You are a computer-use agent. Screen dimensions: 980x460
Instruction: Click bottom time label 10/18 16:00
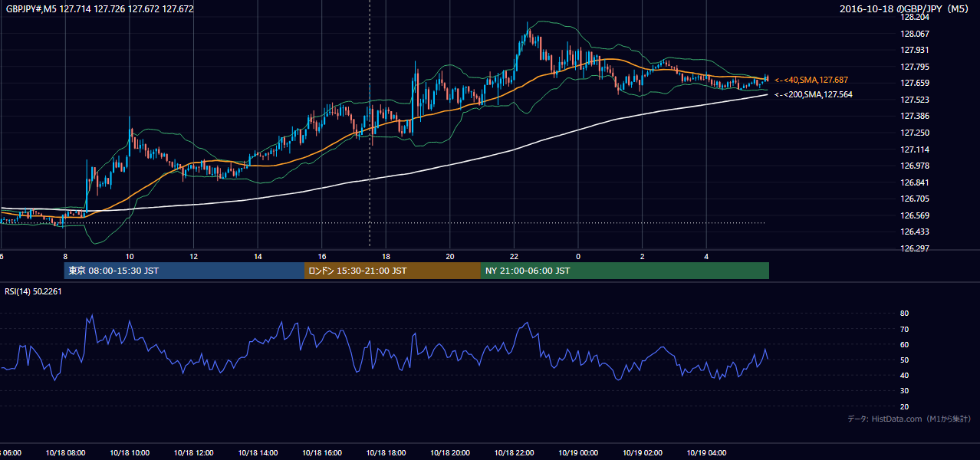tap(322, 453)
